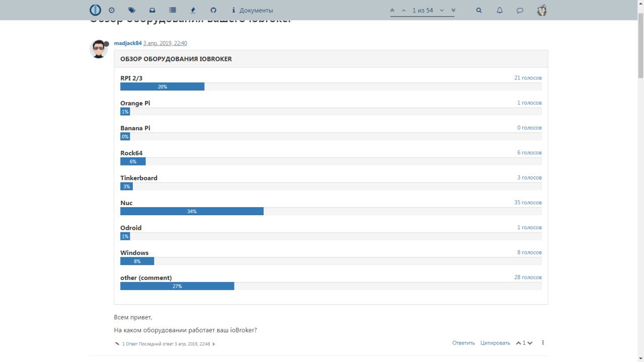Viewport: 644px width, 362px height.
Task: Open forum search with magnifier icon
Action: coord(479,10)
